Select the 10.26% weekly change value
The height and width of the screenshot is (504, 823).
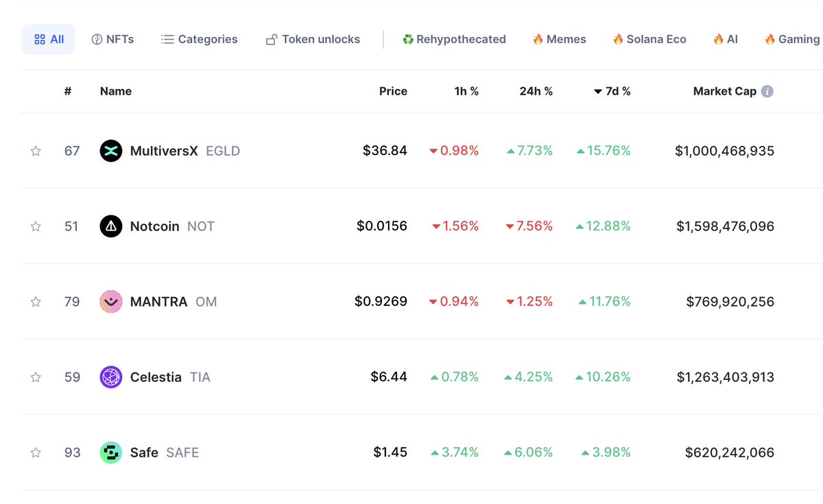pos(604,377)
